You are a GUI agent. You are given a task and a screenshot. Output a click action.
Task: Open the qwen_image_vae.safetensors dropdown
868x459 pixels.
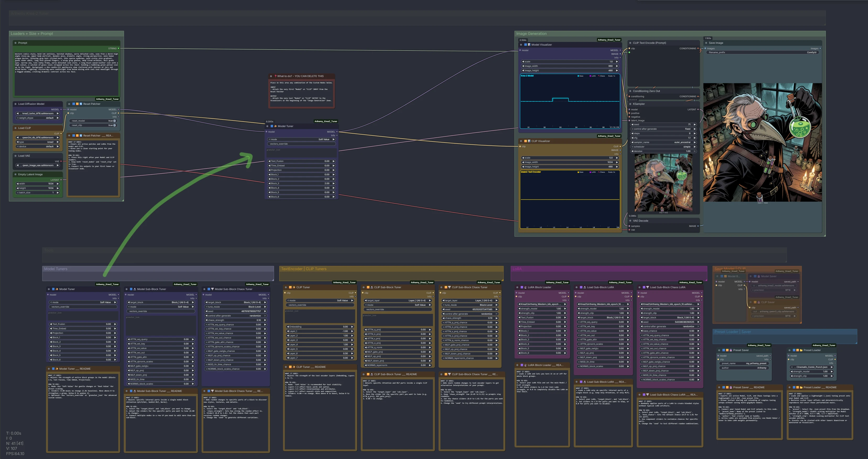(x=38, y=165)
